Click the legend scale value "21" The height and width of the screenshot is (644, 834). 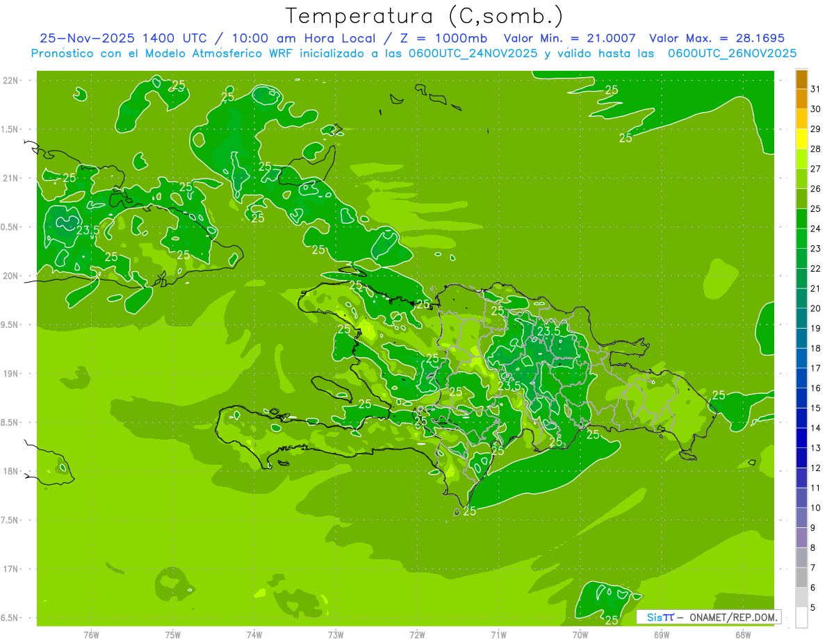click(816, 288)
